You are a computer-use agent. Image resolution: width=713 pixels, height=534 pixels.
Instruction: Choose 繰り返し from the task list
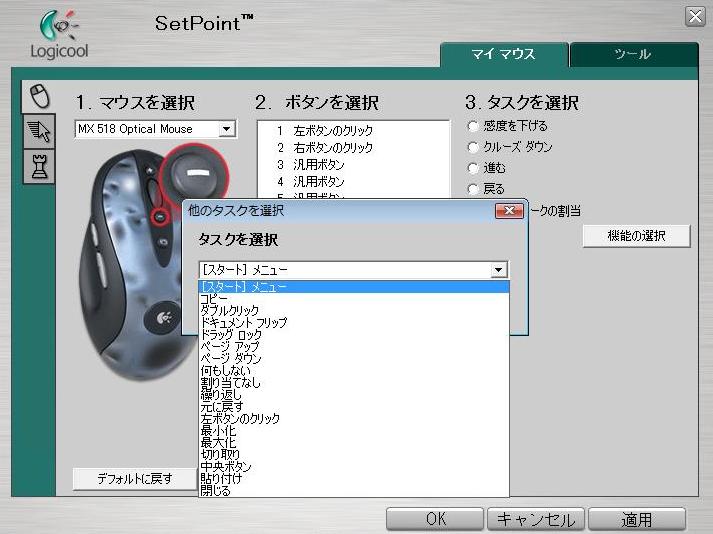click(354, 394)
